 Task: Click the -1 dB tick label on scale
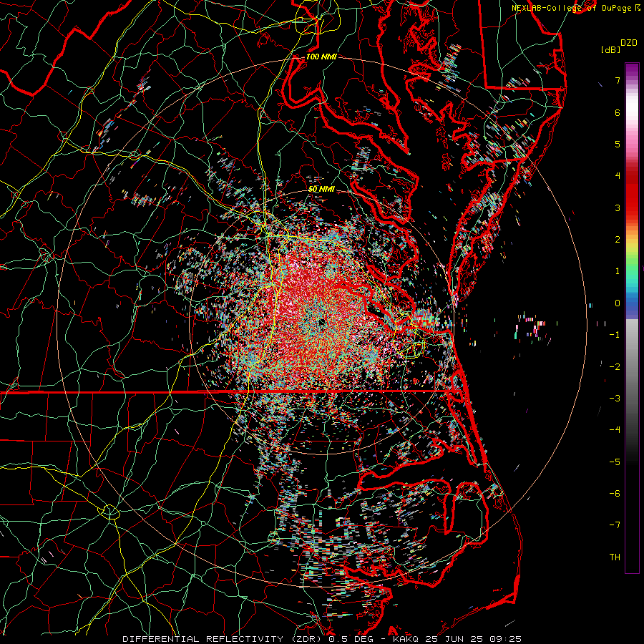tap(615, 335)
